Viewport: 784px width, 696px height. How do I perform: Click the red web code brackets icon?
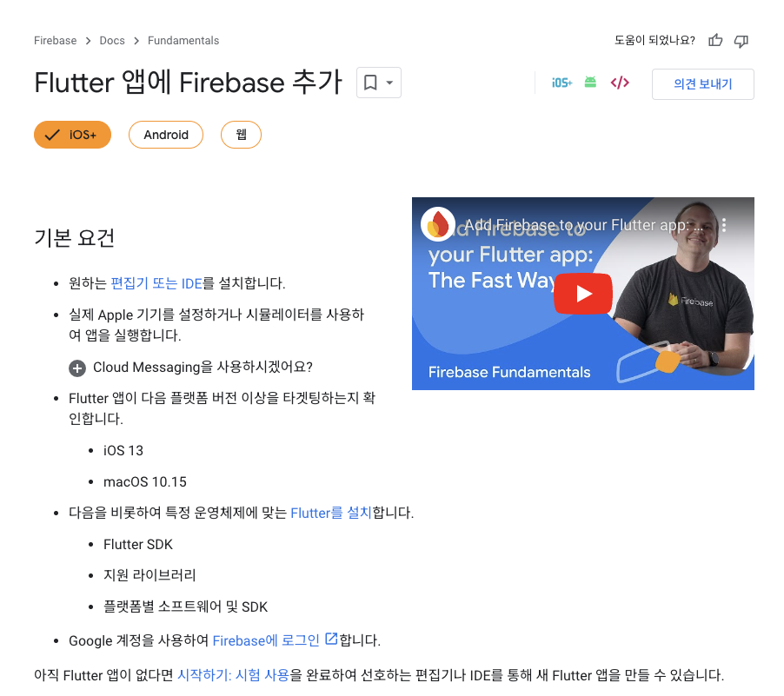click(x=620, y=83)
